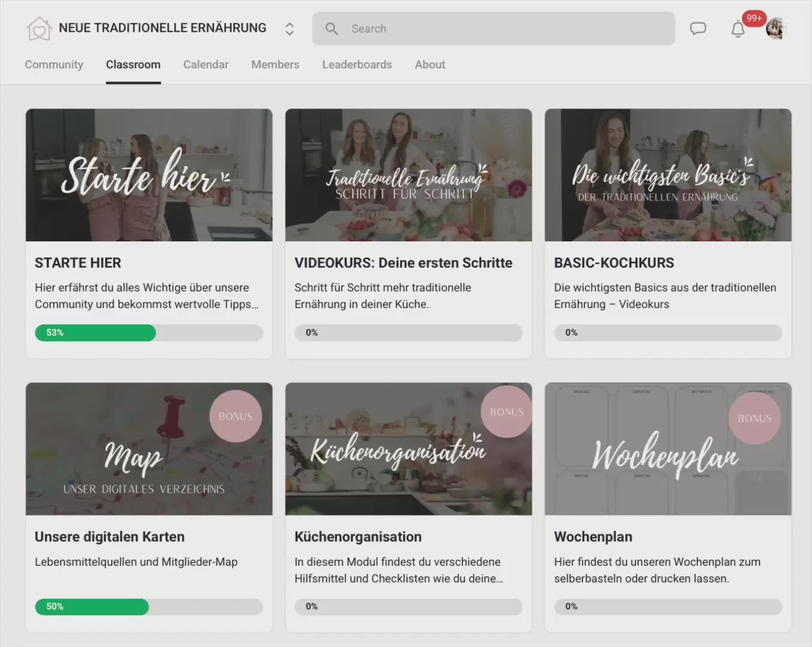Click the BONUS badge on the Map card
The width and height of the screenshot is (812, 647).
click(x=235, y=416)
